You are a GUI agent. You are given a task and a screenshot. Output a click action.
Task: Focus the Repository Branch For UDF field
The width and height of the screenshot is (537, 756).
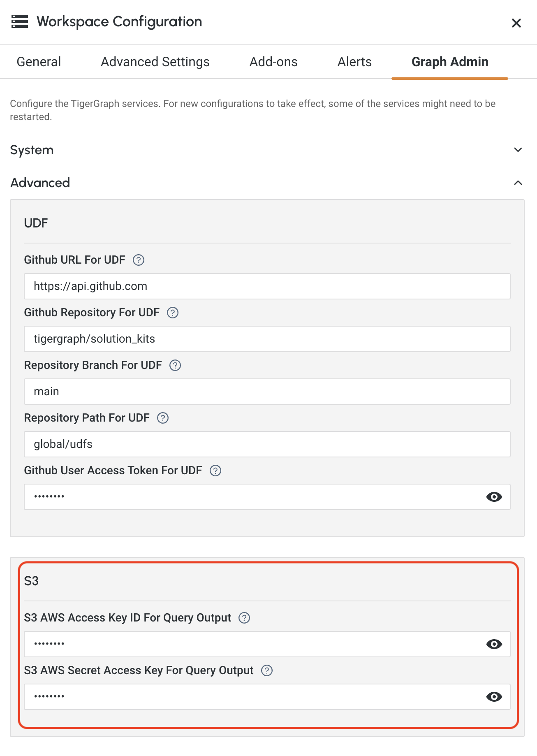[x=267, y=392]
